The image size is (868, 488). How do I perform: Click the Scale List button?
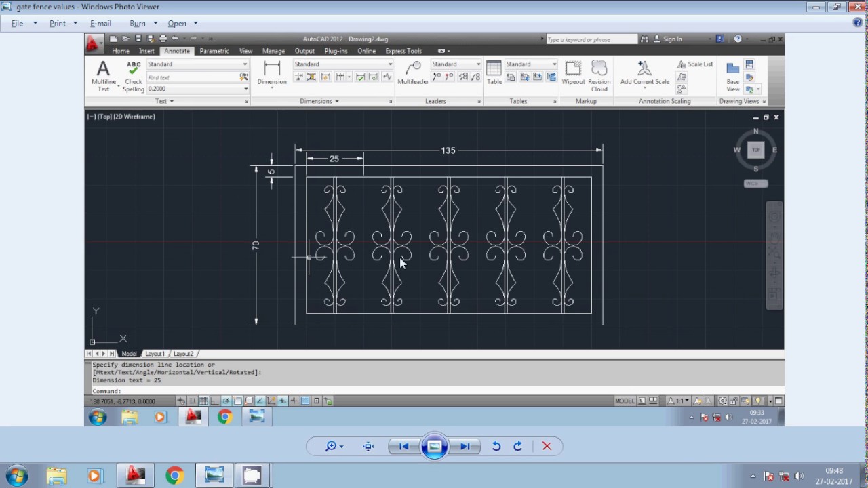(695, 64)
